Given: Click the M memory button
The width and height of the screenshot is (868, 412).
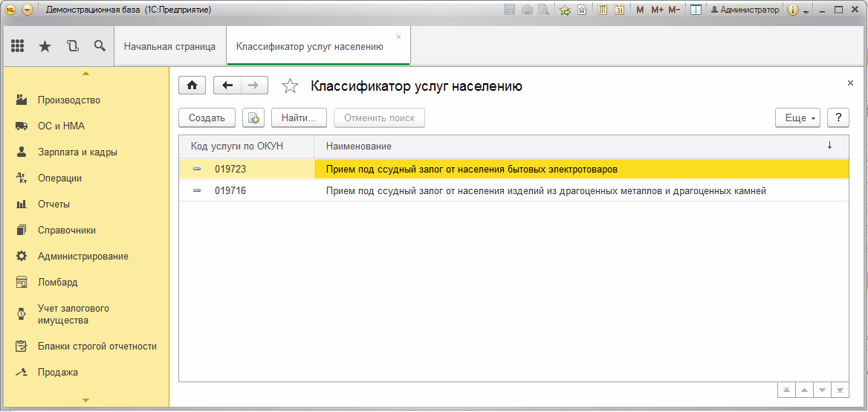Looking at the screenshot, I should pos(640,10).
